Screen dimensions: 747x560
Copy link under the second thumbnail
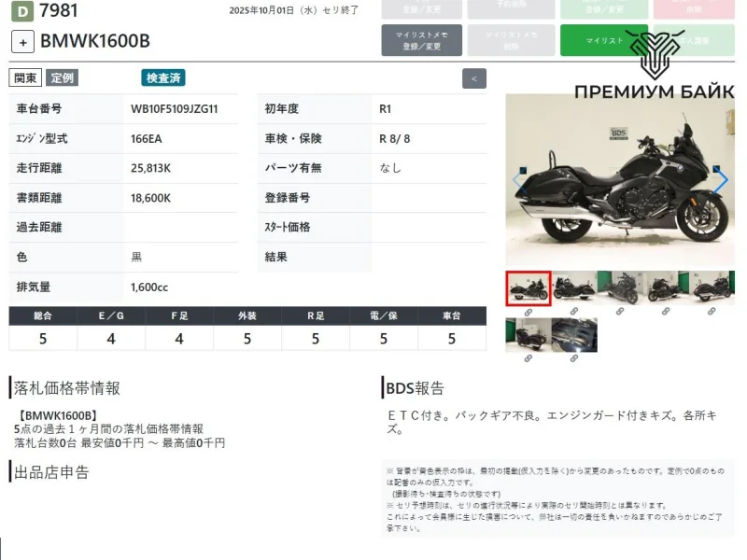(574, 312)
